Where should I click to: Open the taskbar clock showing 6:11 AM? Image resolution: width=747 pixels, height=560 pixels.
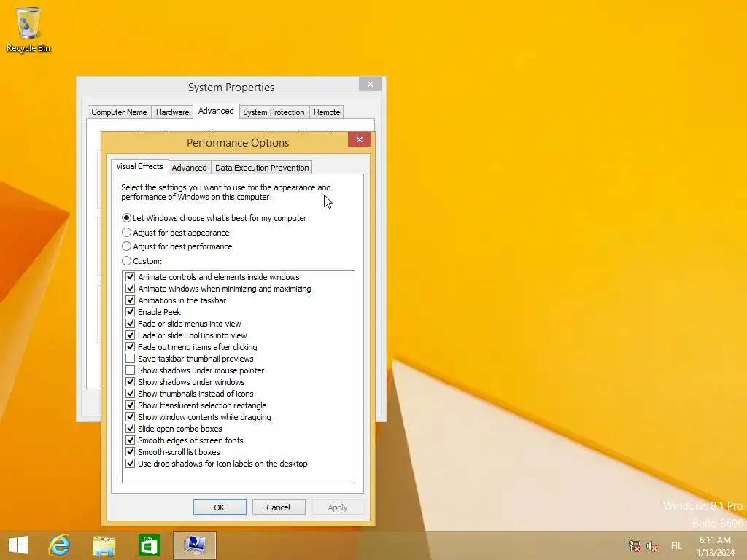[x=715, y=546]
